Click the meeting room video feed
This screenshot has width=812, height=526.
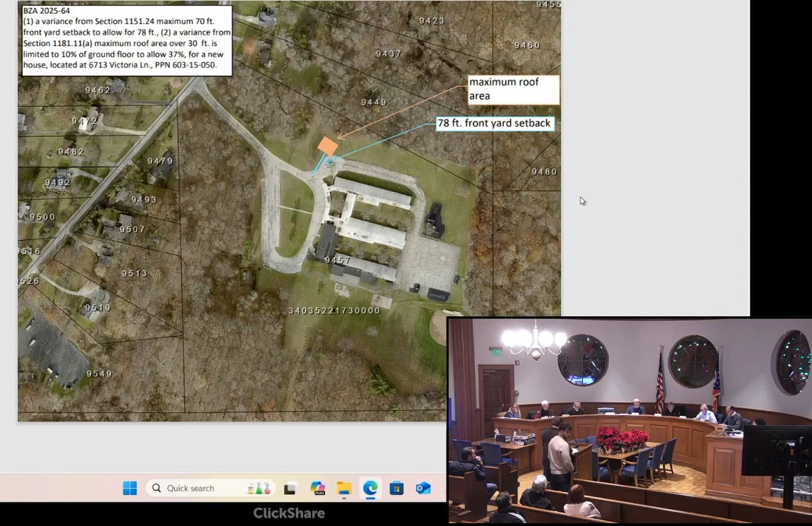[629, 421]
